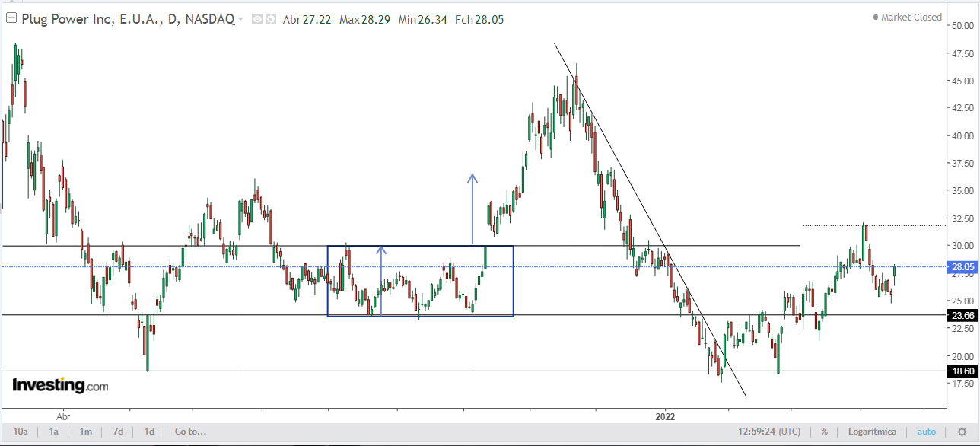Toggle the auto scale option
Image resolution: width=980 pixels, height=446 pixels.
tap(926, 432)
